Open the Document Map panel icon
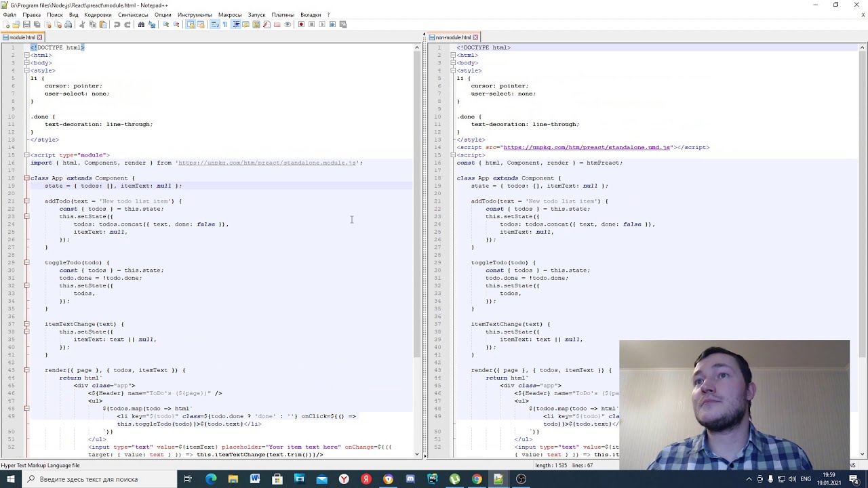Image resolution: width=868 pixels, height=488 pixels. pos(256,24)
